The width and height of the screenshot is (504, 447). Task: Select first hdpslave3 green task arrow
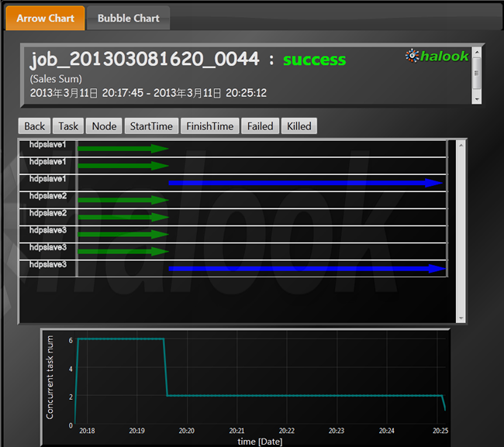[123, 234]
